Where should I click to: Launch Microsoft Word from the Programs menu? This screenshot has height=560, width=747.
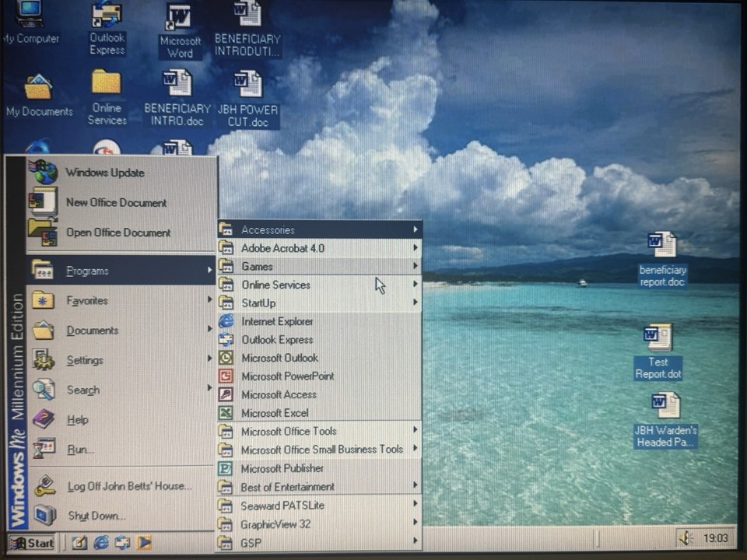(179, 23)
